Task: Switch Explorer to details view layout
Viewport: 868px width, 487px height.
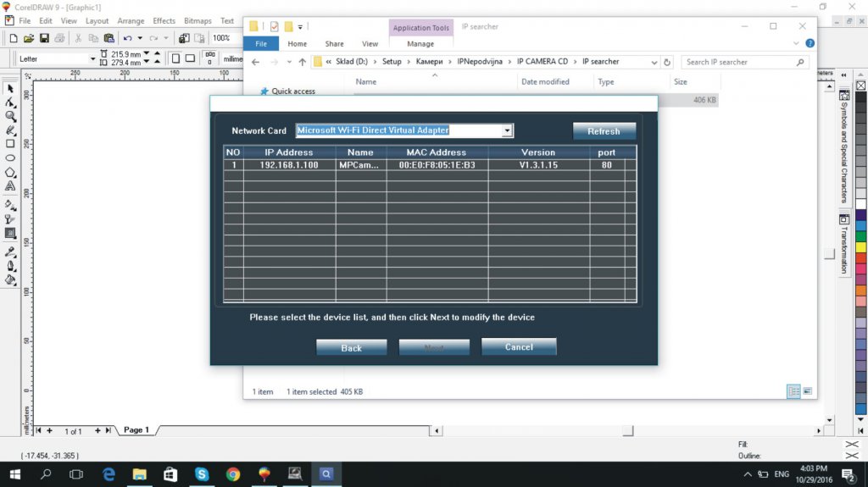Action: pos(793,391)
